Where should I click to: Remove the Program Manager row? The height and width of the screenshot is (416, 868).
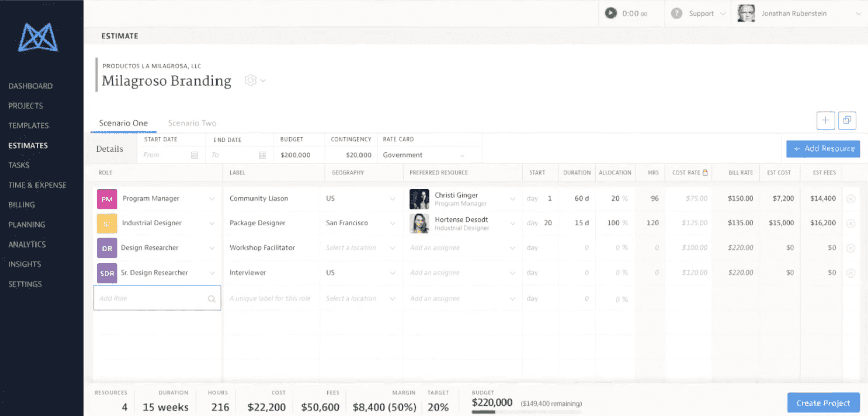[851, 199]
